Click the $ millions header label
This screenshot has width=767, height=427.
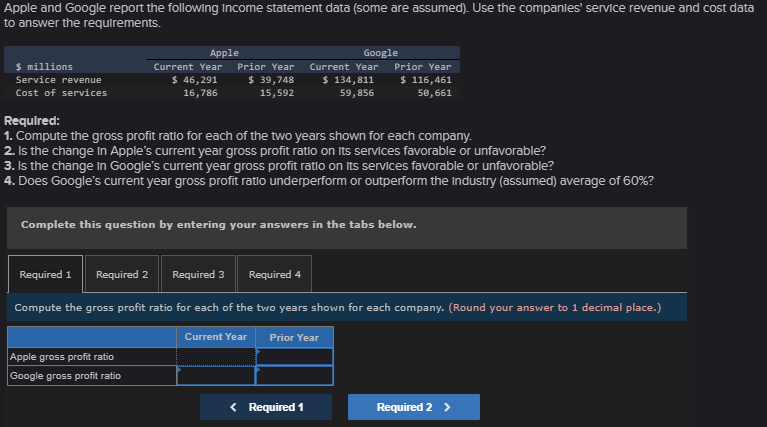44,67
